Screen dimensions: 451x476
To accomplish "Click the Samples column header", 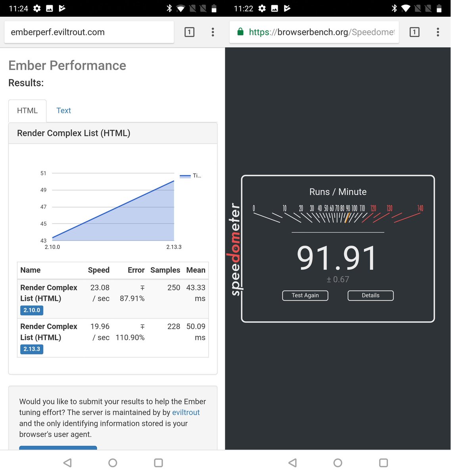I will pyautogui.click(x=165, y=270).
